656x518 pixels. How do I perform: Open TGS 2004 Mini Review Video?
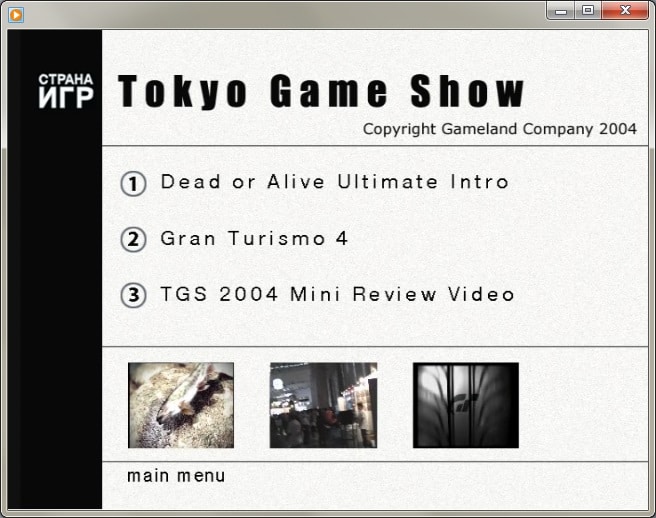point(337,294)
